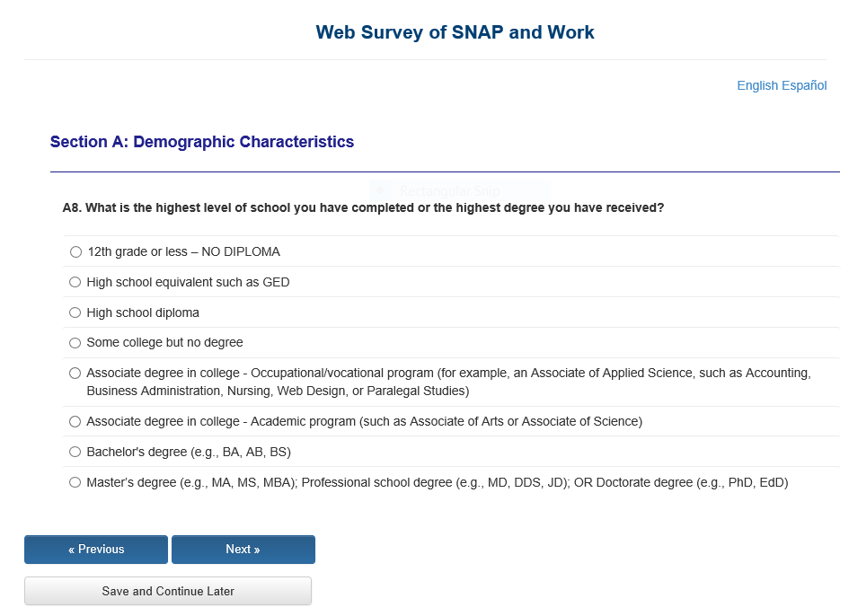Pick the 'Some college but no degree' radio button
Image resolution: width=849 pixels, height=616 pixels.
click(75, 343)
